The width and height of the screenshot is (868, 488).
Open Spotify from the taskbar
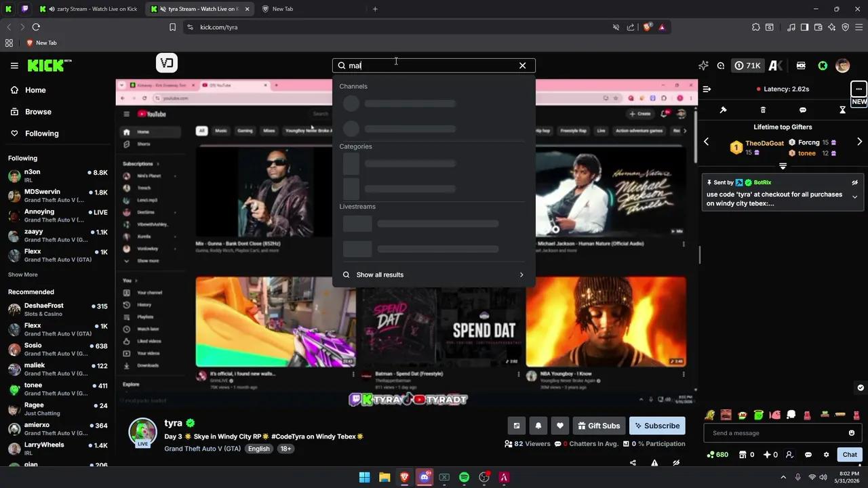(464, 477)
